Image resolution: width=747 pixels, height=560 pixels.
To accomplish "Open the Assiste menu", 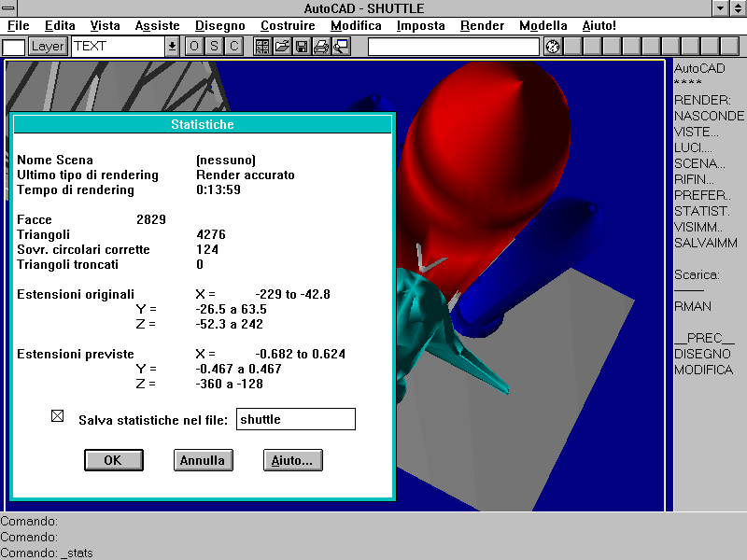I will pos(157,26).
